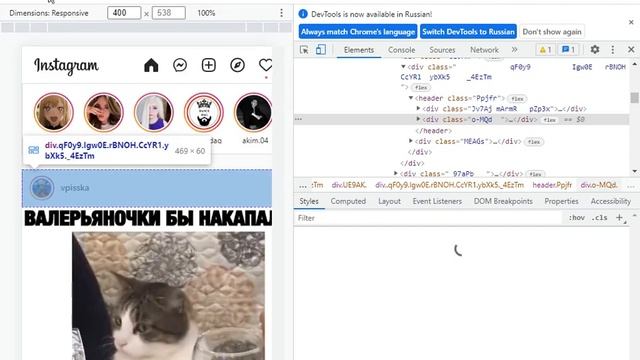Click Always match Chrome's language button
This screenshot has height=360, width=640.
tap(358, 31)
